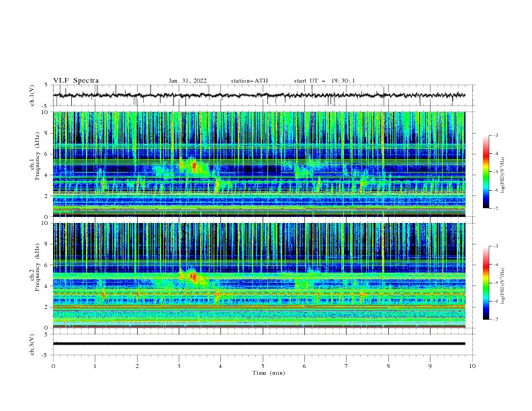Click ch.2 frequency tick label "2"

pos(46,307)
